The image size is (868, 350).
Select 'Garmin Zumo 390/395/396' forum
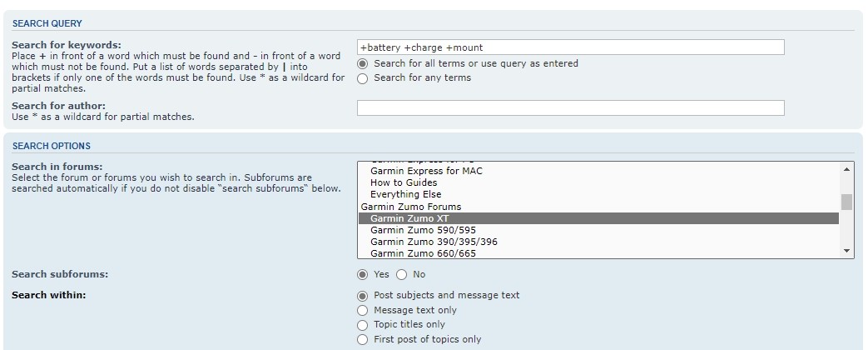tap(598, 242)
